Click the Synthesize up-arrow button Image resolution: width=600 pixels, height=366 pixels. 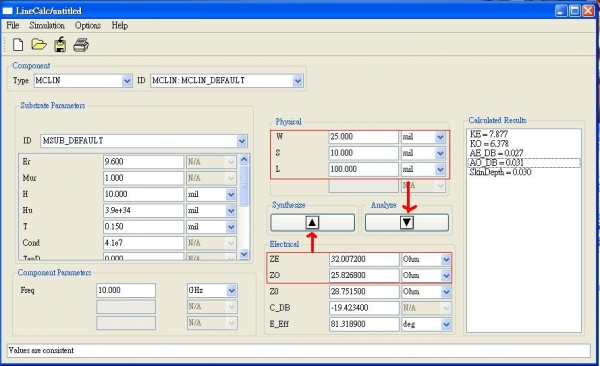pyautogui.click(x=312, y=222)
